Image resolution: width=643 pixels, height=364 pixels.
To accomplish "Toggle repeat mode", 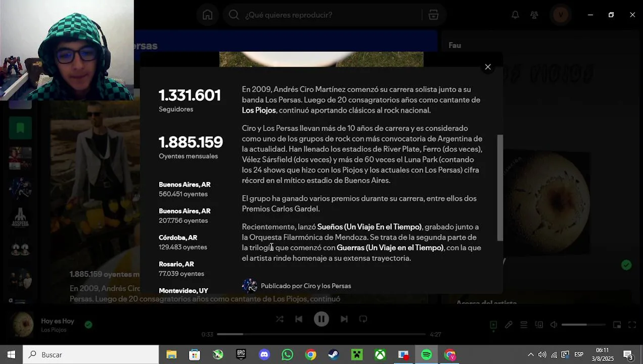I will pos(363,319).
